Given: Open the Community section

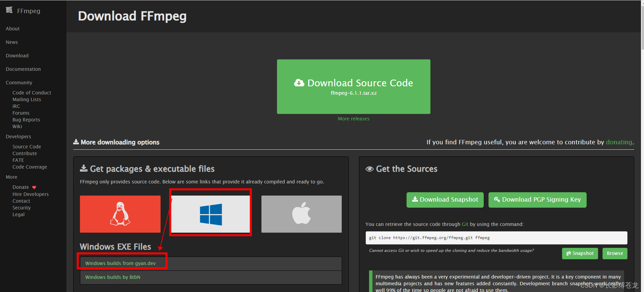Looking at the screenshot, I should tap(19, 83).
